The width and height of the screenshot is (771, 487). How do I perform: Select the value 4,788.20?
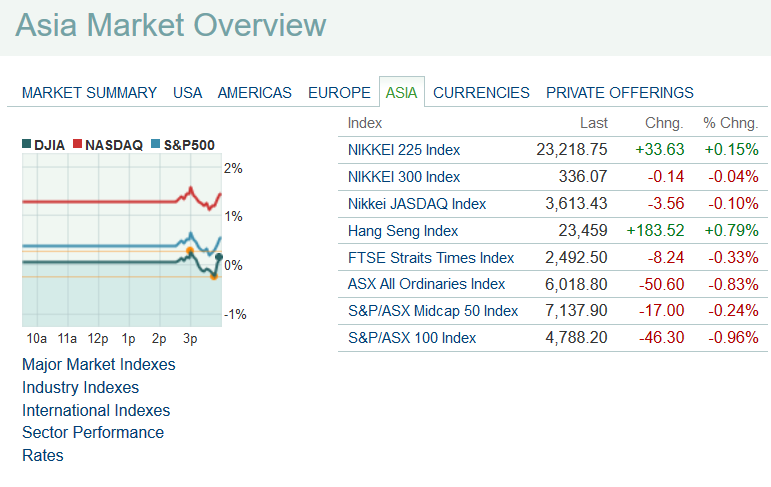tap(576, 338)
